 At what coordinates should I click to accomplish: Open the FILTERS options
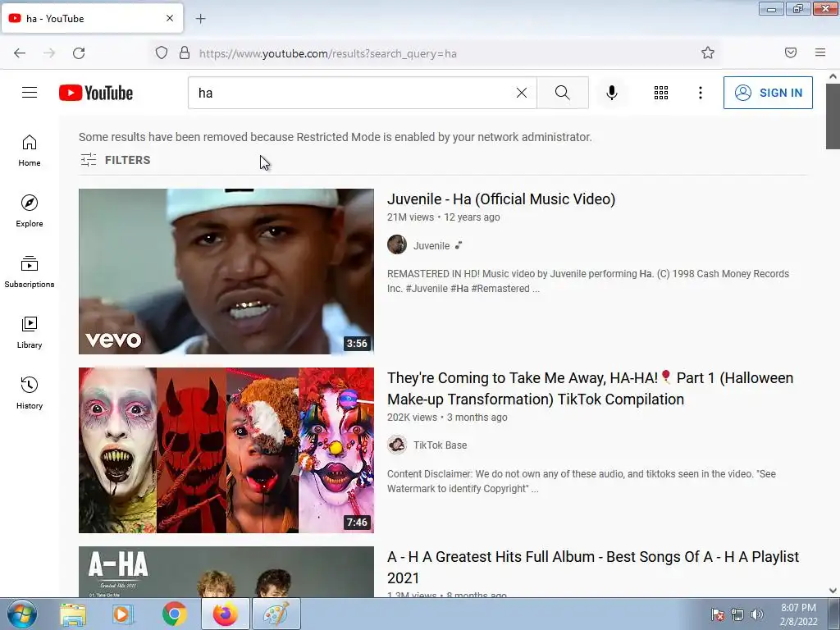115,160
